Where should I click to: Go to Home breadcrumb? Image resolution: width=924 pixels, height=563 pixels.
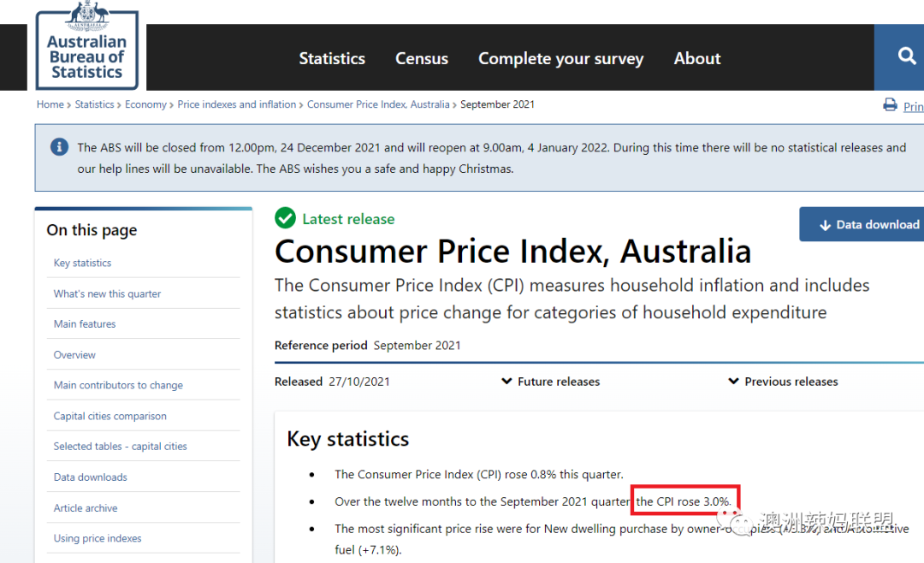50,104
